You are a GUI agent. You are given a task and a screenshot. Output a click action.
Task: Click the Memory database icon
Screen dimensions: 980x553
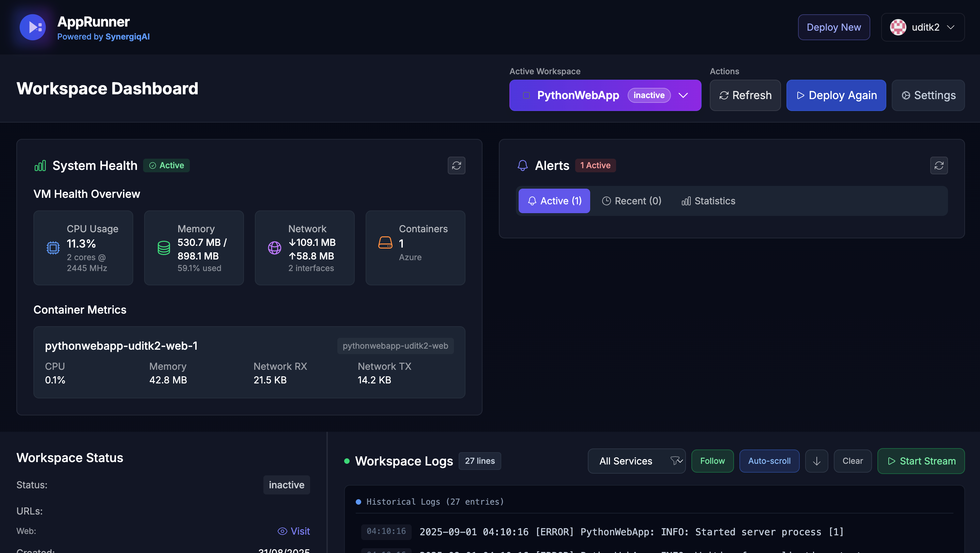click(164, 248)
